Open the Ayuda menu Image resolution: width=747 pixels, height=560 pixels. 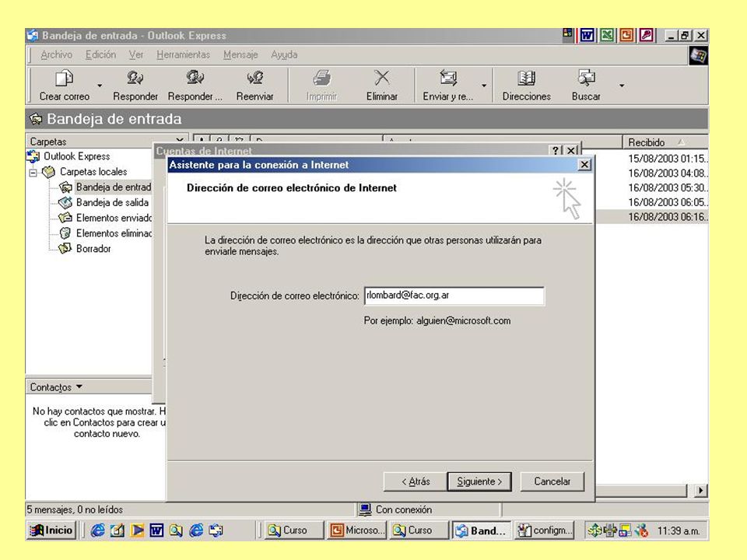tap(284, 54)
